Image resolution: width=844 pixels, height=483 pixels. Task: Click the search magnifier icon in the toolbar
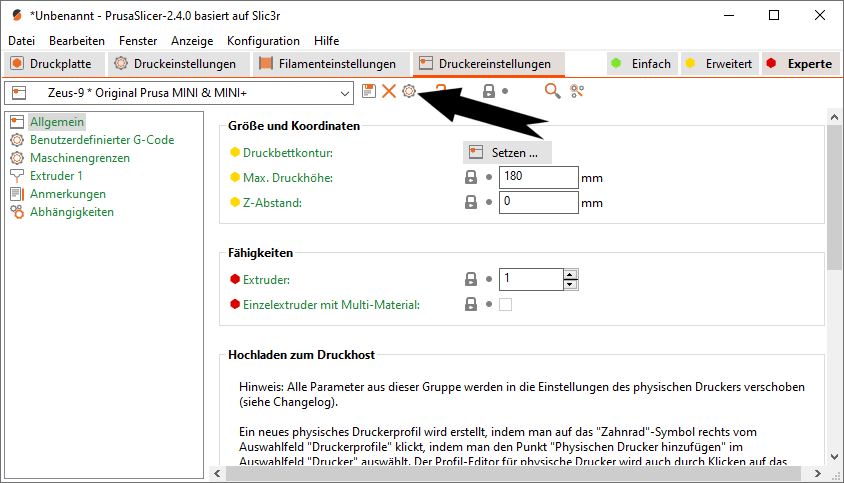pyautogui.click(x=552, y=91)
